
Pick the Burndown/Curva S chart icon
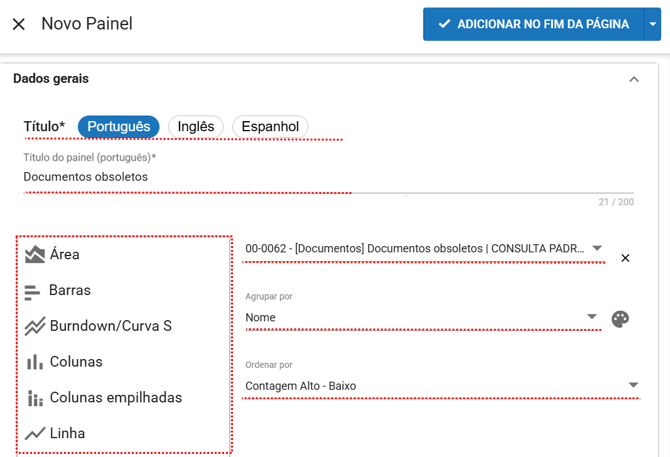pyautogui.click(x=35, y=326)
